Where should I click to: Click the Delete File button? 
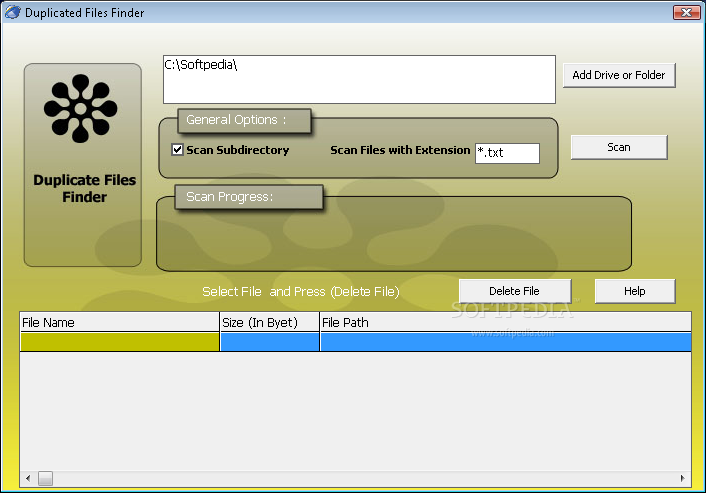pyautogui.click(x=515, y=291)
